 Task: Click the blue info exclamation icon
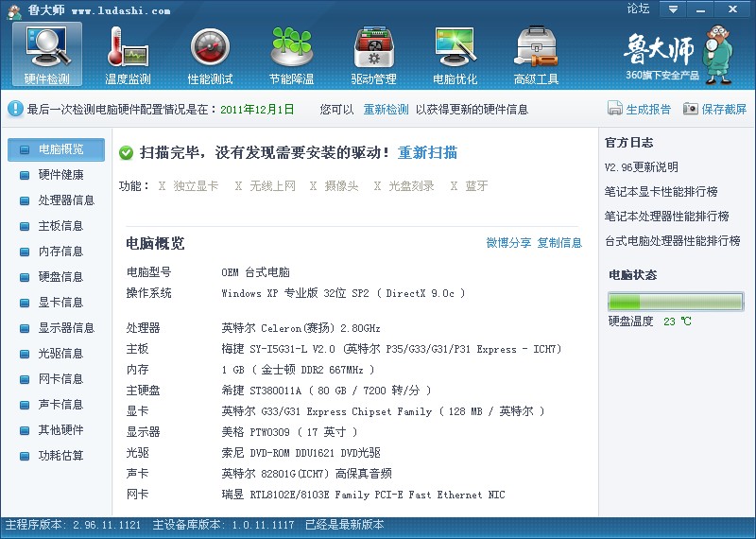pyautogui.click(x=15, y=109)
